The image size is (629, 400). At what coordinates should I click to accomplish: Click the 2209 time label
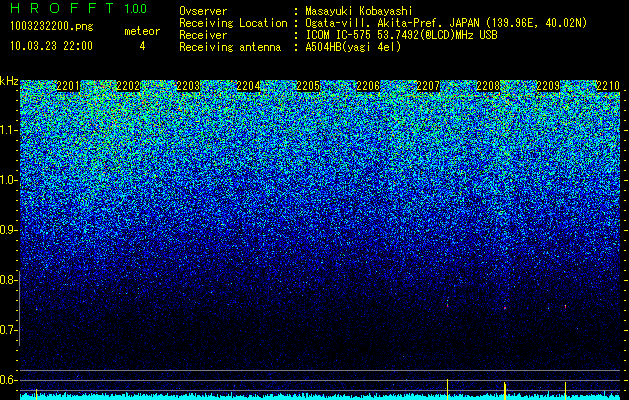tap(548, 86)
